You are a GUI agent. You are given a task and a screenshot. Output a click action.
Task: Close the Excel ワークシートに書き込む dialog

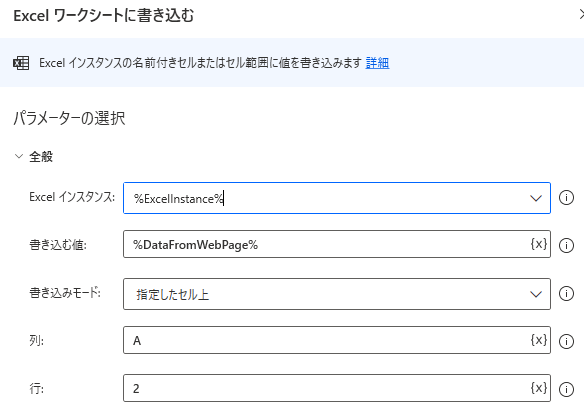(x=581, y=15)
